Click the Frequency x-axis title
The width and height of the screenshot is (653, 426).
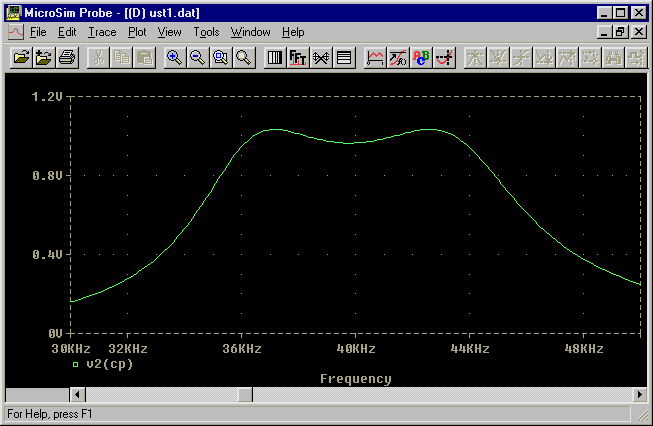(x=356, y=379)
